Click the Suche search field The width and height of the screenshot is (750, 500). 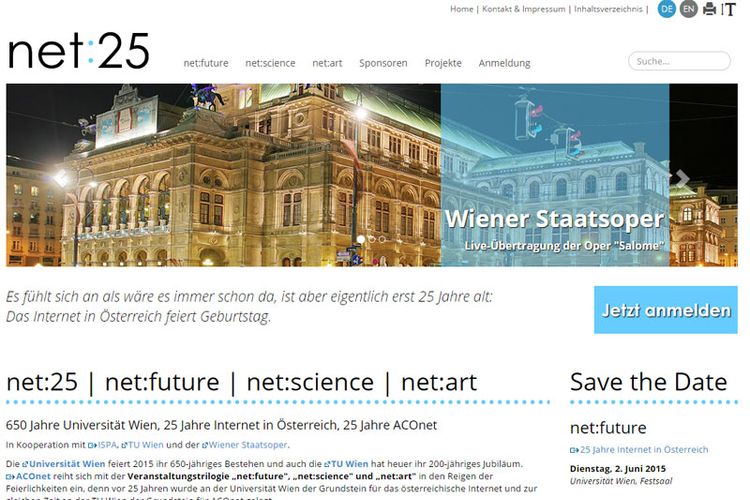[x=679, y=61]
